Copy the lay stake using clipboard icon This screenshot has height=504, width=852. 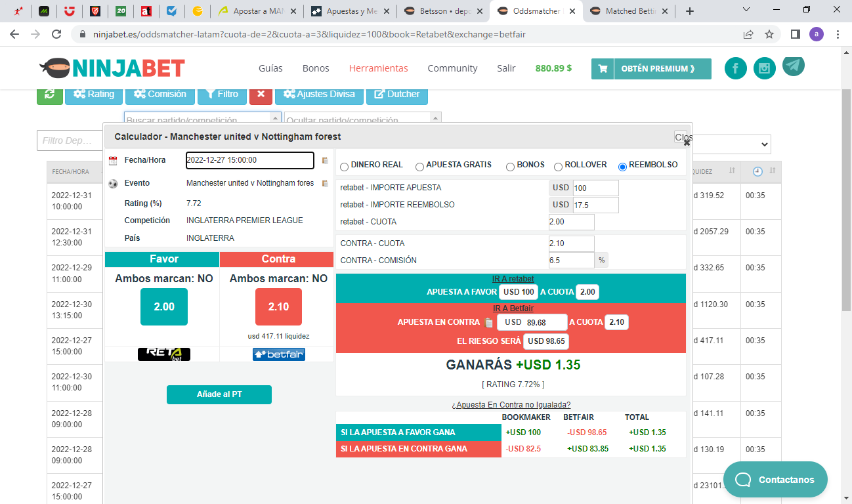click(x=488, y=322)
